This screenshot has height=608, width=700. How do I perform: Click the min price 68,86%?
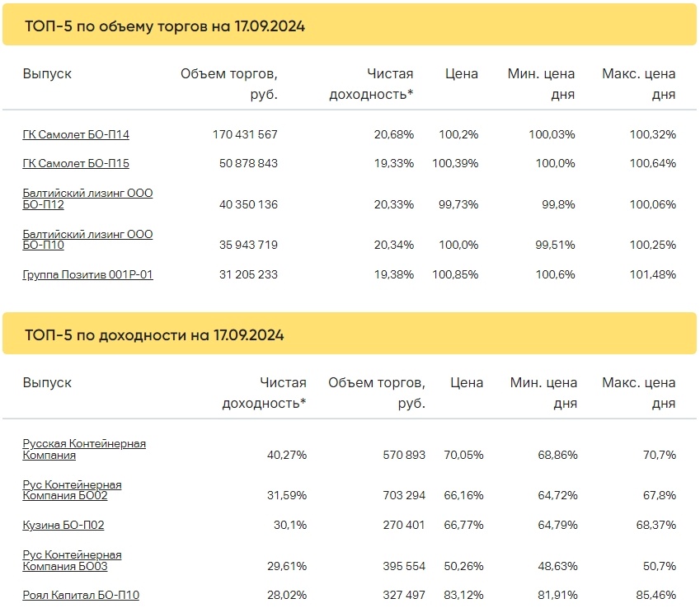(557, 455)
